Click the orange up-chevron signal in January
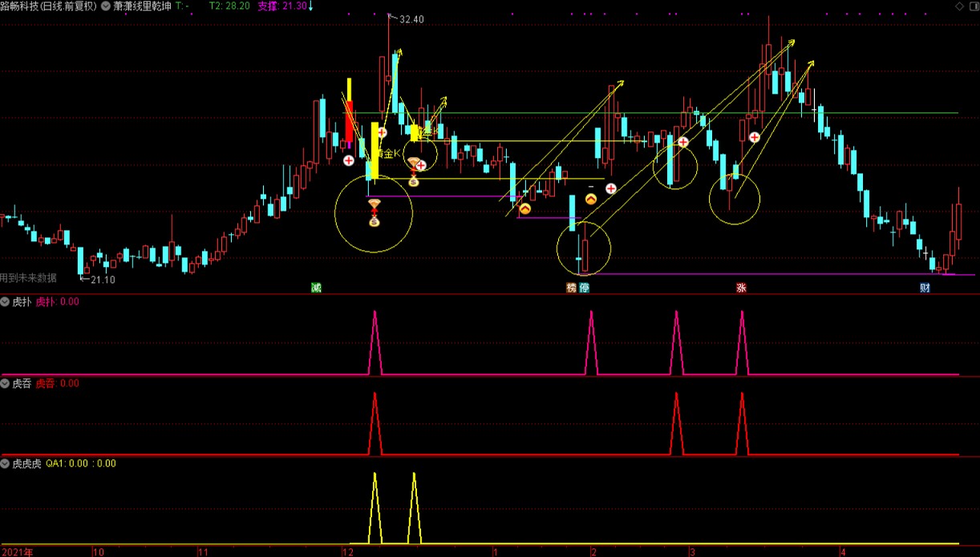This screenshot has width=980, height=557. (x=524, y=209)
